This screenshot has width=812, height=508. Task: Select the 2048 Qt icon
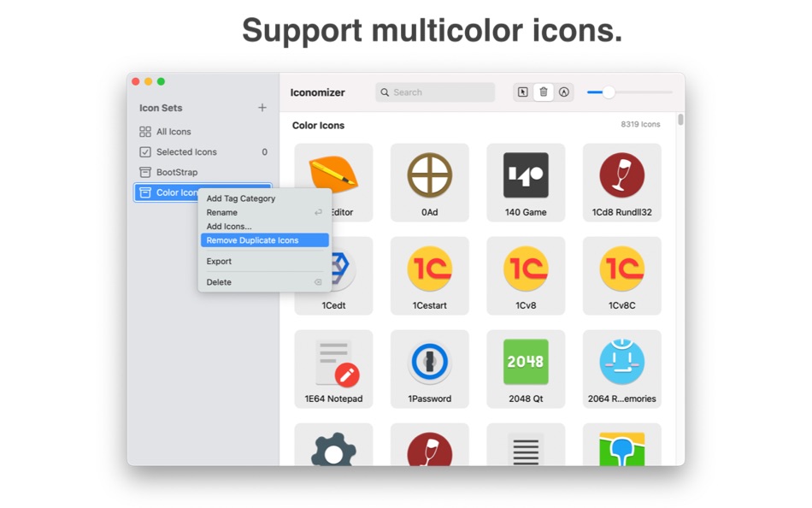tap(526, 359)
